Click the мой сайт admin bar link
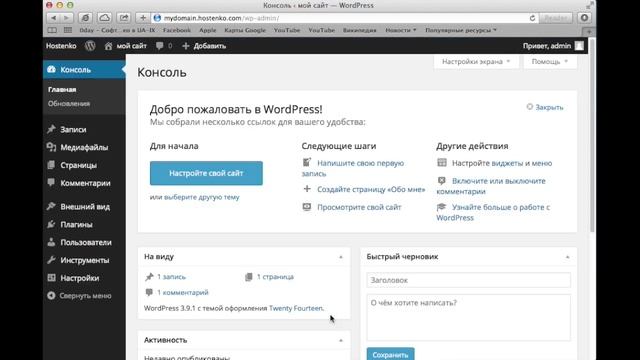This screenshot has height=360, width=640. [x=126, y=46]
